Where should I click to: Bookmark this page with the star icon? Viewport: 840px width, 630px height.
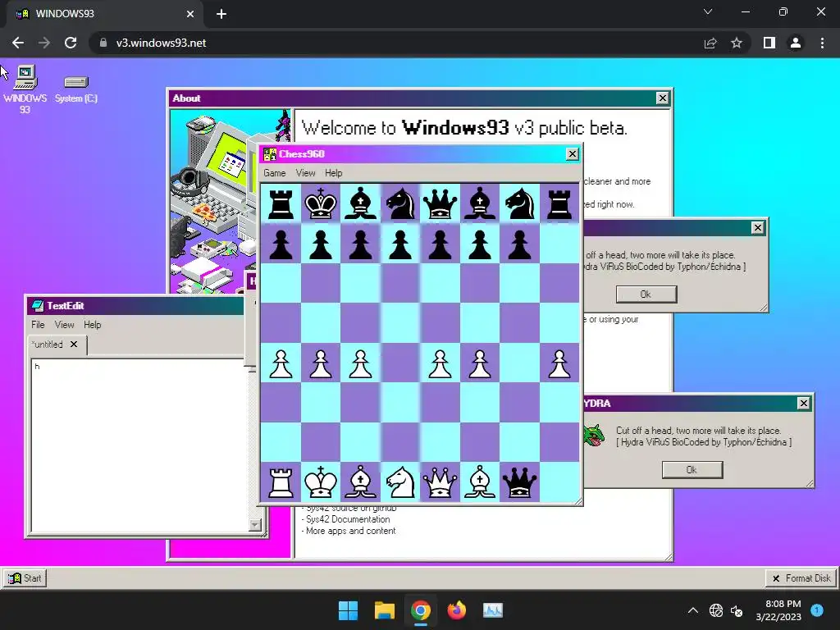737,43
